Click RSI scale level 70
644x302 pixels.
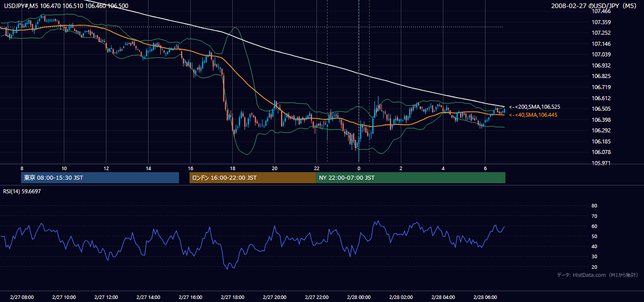click(594, 216)
